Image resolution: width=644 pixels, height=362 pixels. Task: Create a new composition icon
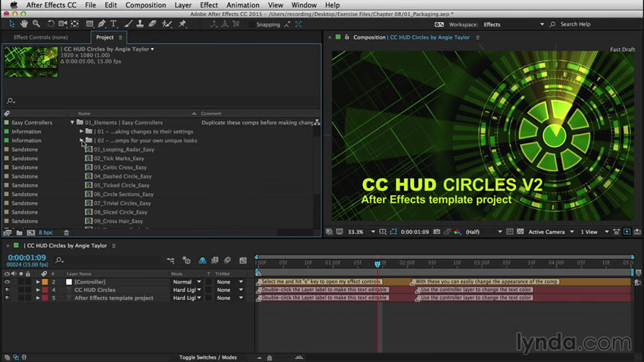point(31,233)
